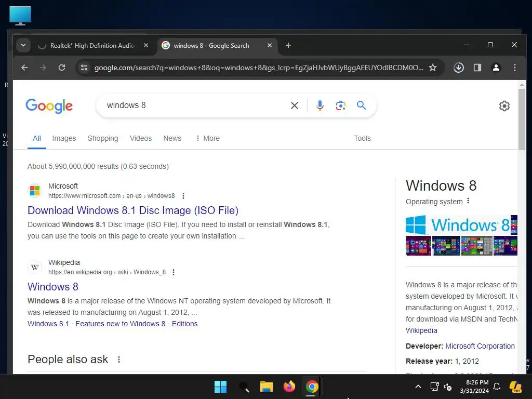Open the taskbar clock showing 8:26 PM
The image size is (532, 399).
click(474, 387)
